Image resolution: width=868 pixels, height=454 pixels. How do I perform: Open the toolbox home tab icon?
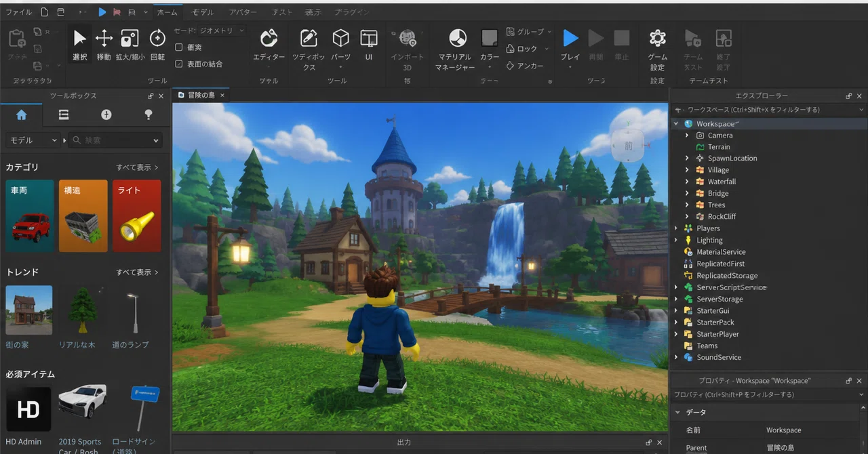pos(21,115)
